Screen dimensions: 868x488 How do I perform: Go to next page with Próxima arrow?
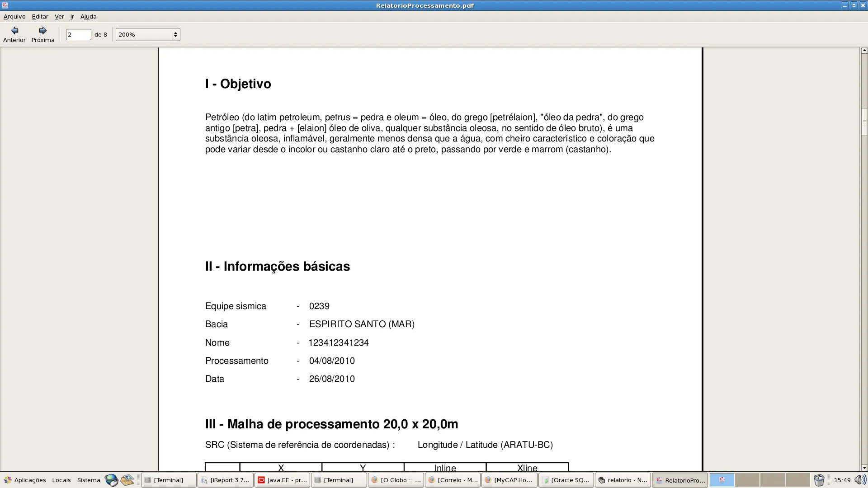click(x=43, y=34)
